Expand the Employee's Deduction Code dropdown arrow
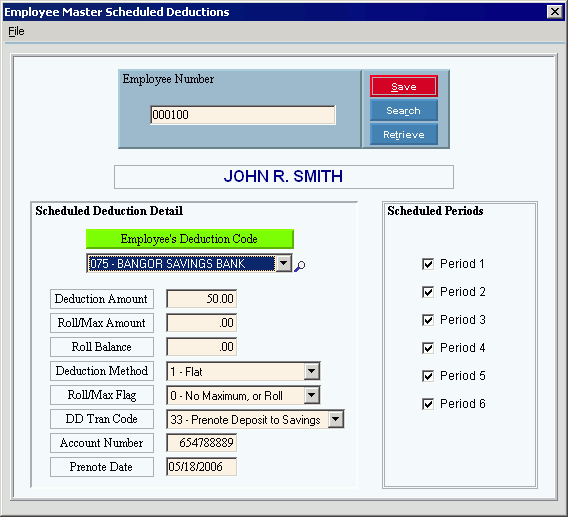Viewport: 568px width, 517px height. pyautogui.click(x=284, y=263)
